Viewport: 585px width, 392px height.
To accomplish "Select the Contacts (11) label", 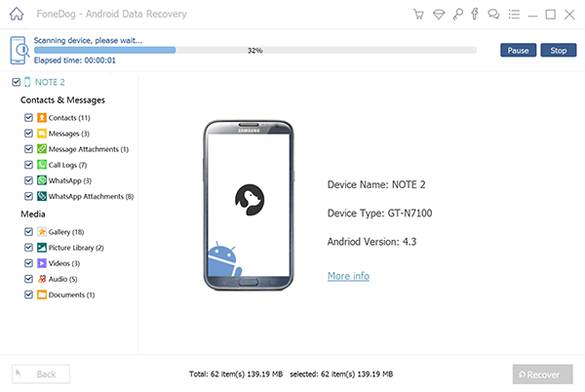I will coord(69,118).
